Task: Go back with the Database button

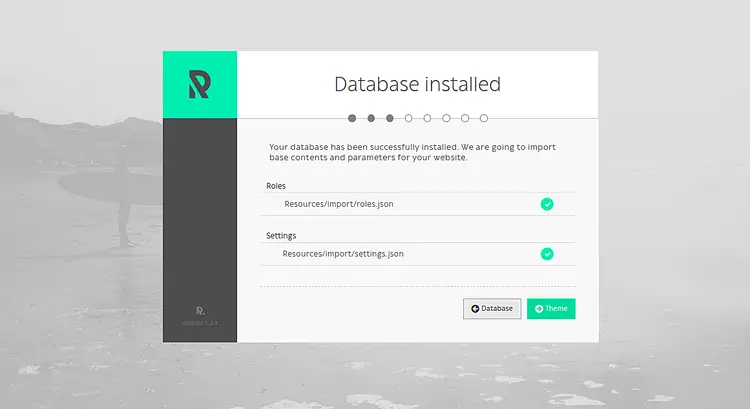Action: tap(492, 309)
